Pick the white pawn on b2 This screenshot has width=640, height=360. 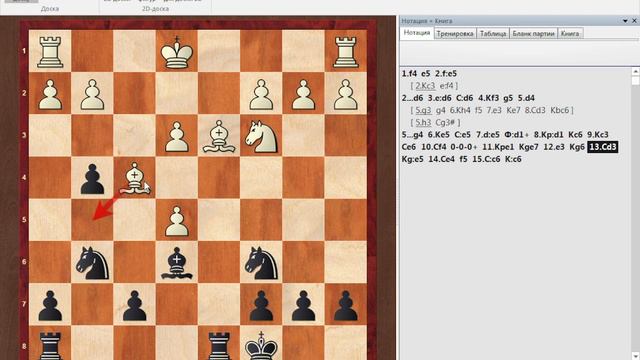click(92, 94)
